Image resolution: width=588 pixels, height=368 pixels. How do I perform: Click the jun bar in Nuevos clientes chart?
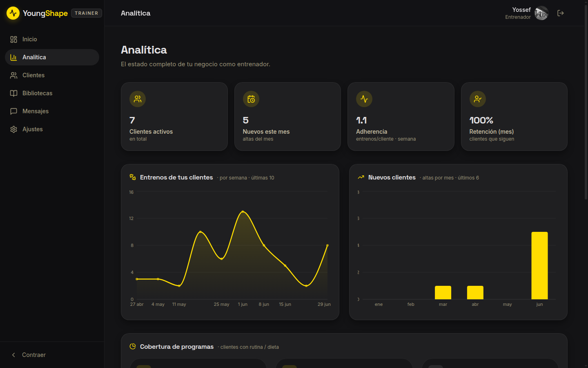pos(539,265)
